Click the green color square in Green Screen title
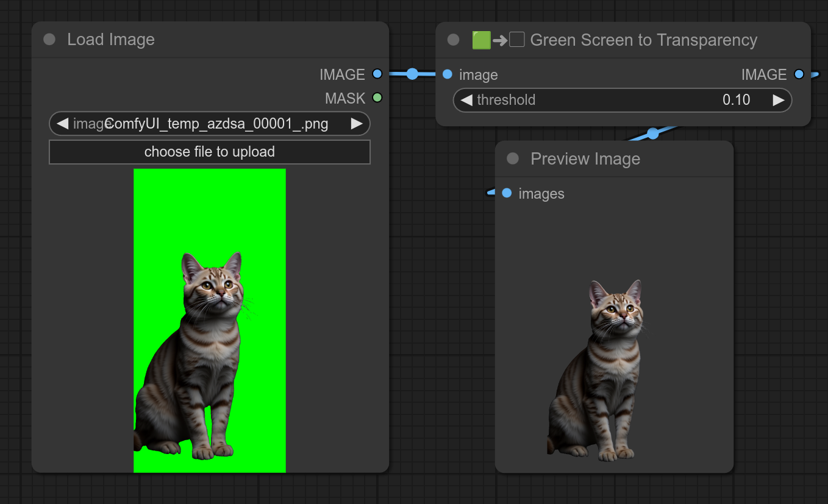828x504 pixels. click(x=481, y=39)
